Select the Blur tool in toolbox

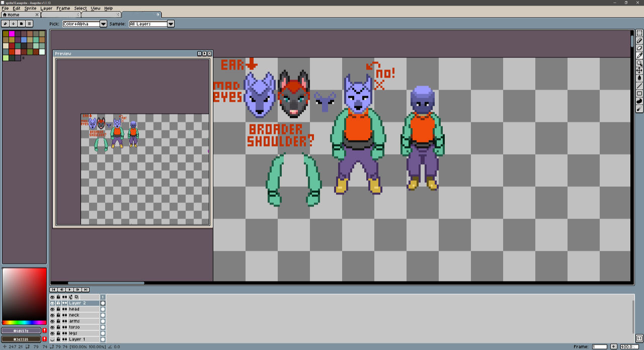tap(639, 109)
